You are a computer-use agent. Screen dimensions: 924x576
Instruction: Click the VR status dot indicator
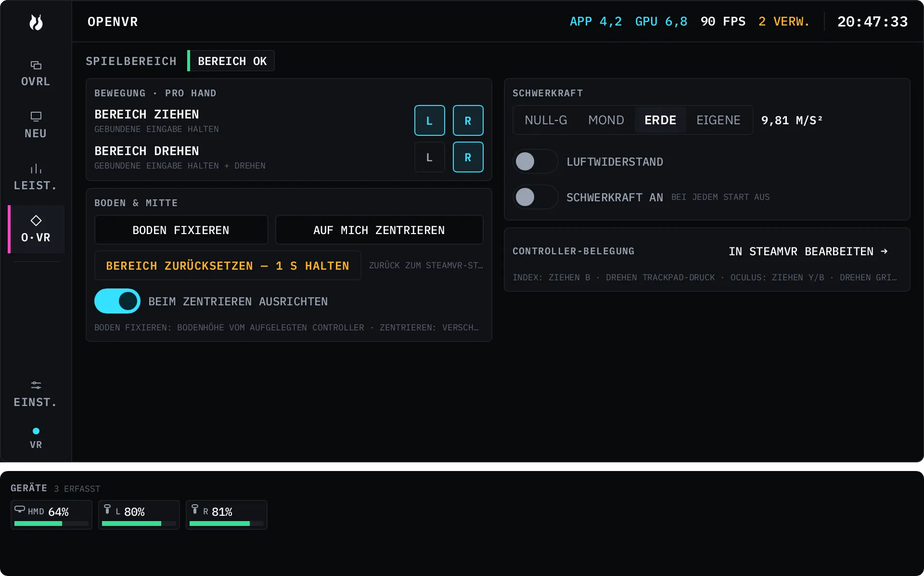coord(36,431)
